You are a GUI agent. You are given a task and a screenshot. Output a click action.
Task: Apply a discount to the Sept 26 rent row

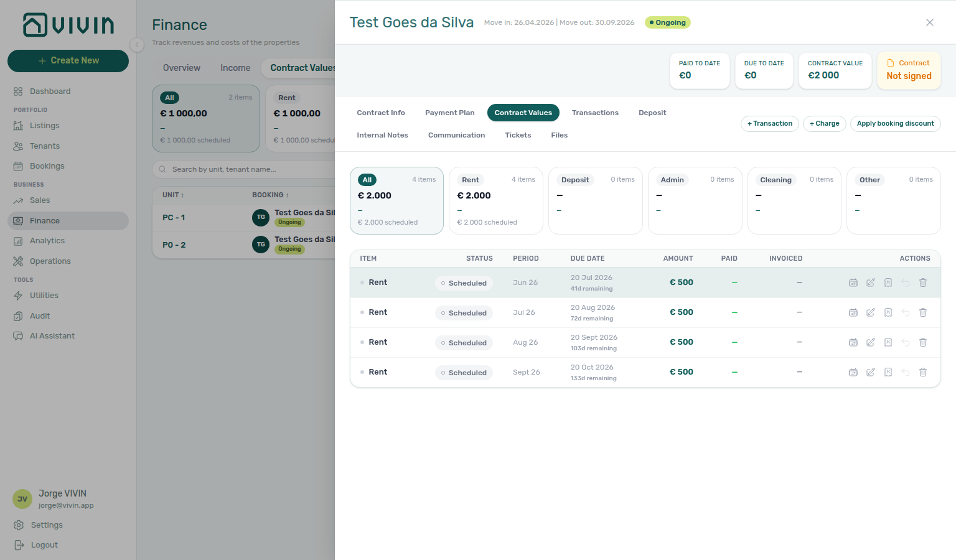(888, 372)
